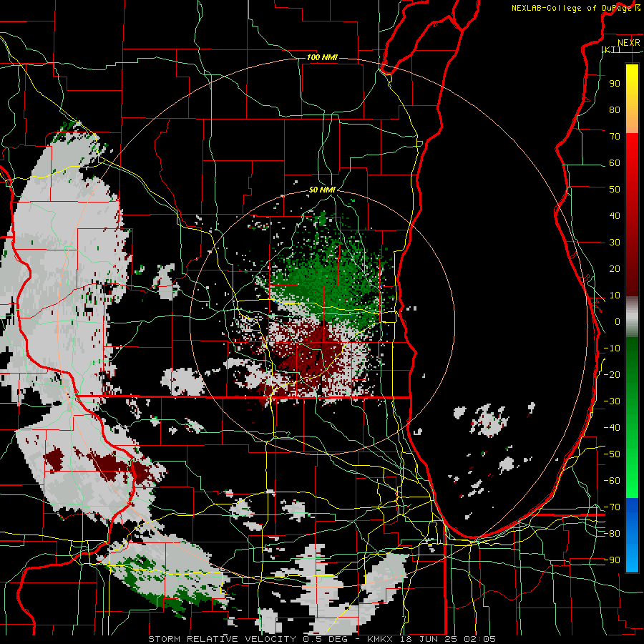Click the -80 scale value
Viewport: 644px width, 644px height.
612,534
